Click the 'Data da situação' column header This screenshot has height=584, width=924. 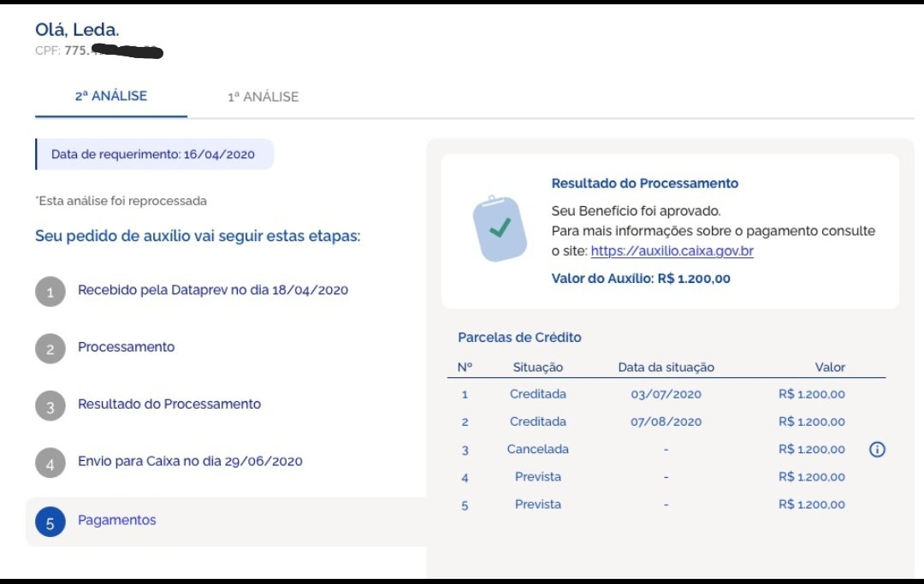[666, 368]
